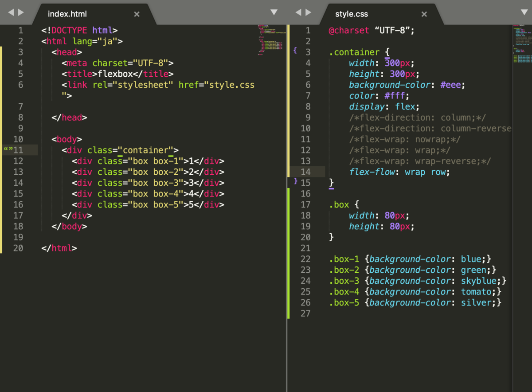
Task: Click the commented flex-wrap: wrap-reverse; line
Action: [420, 161]
